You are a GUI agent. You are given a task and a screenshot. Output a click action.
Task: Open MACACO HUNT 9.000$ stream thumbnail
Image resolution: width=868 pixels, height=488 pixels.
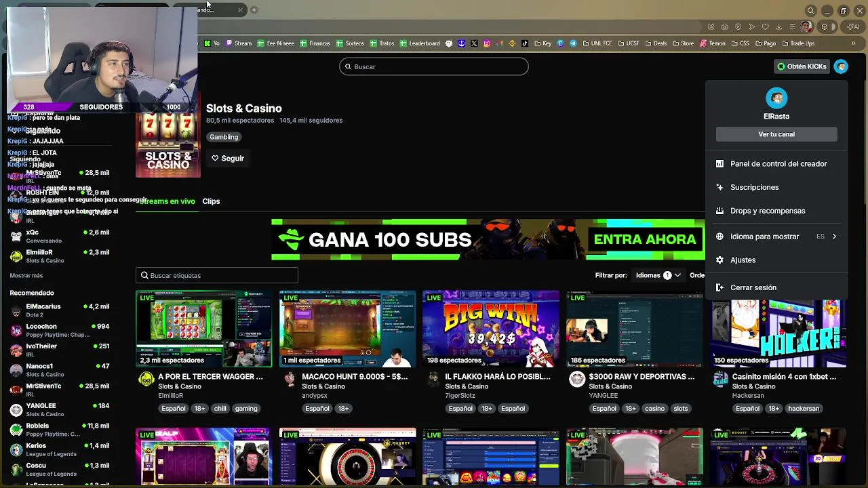coord(347,329)
